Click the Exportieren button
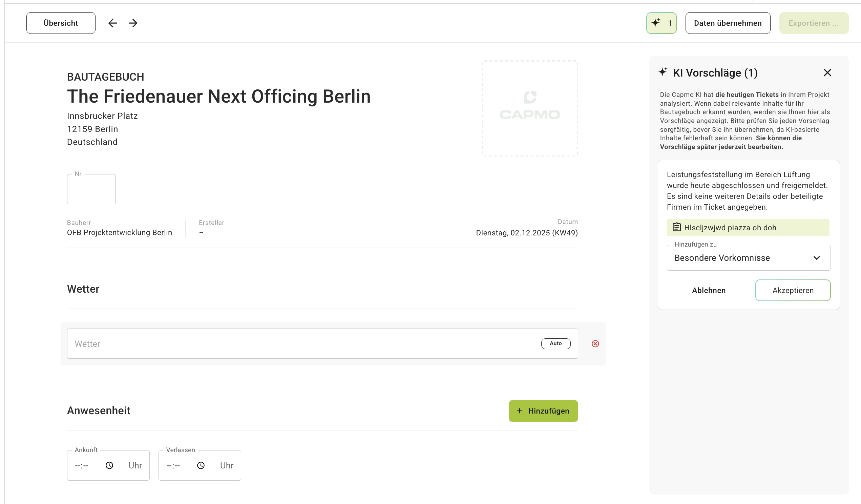861x504 pixels. (x=813, y=23)
